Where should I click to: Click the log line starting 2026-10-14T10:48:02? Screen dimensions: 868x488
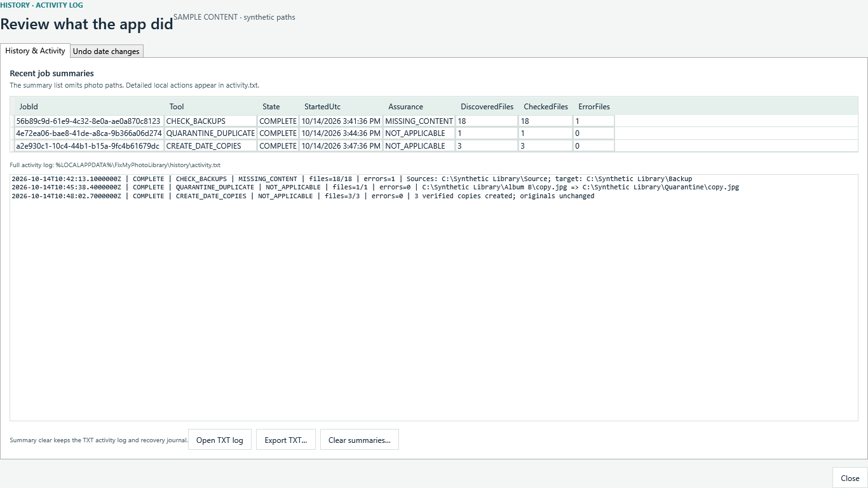302,196
